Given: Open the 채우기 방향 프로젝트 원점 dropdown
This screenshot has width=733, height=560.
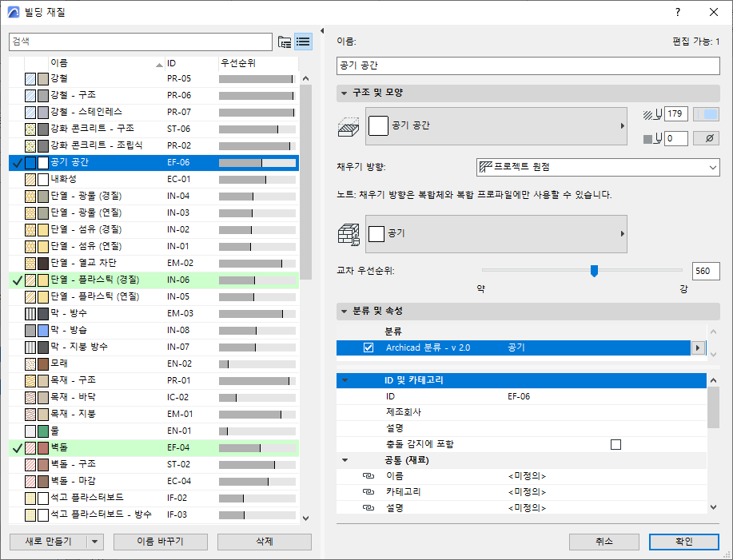Looking at the screenshot, I should point(598,167).
